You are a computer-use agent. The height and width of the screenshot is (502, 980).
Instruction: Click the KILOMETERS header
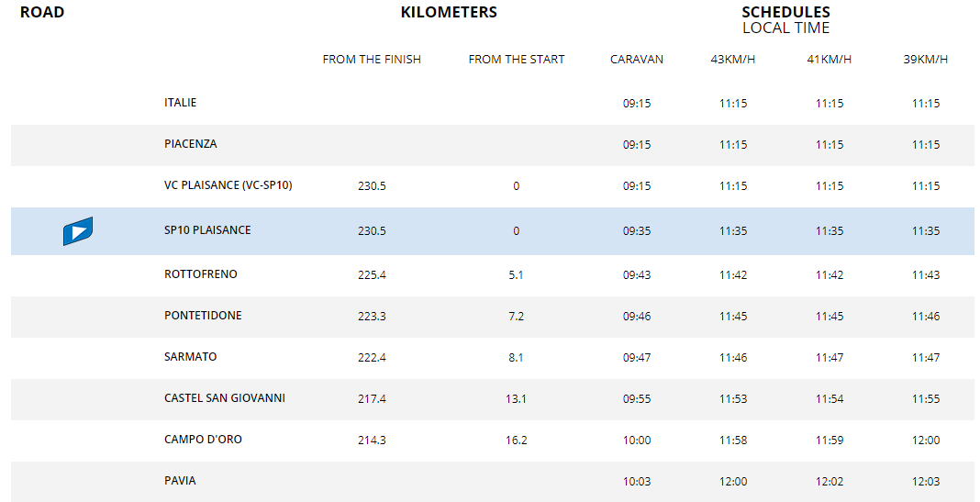click(x=449, y=12)
